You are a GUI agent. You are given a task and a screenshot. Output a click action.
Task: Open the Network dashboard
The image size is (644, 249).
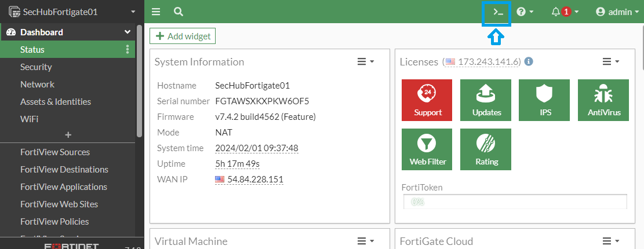point(37,84)
